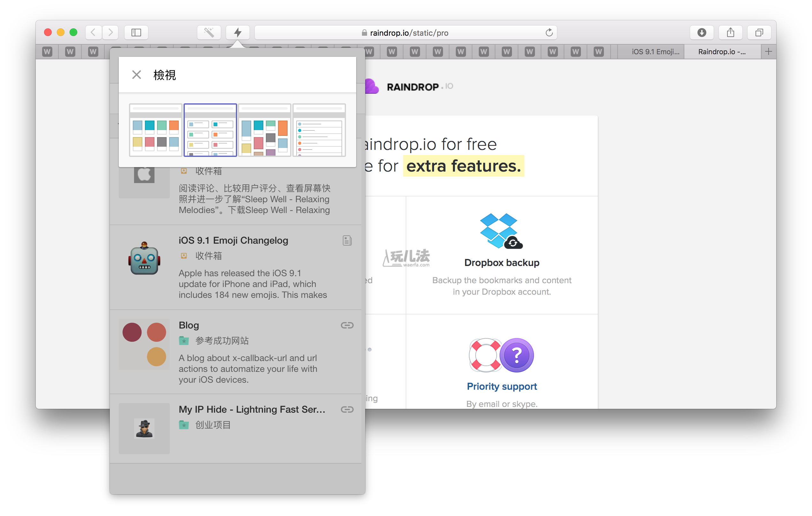
Task: Click the Blog x-callback-url description text
Action: [x=248, y=368]
